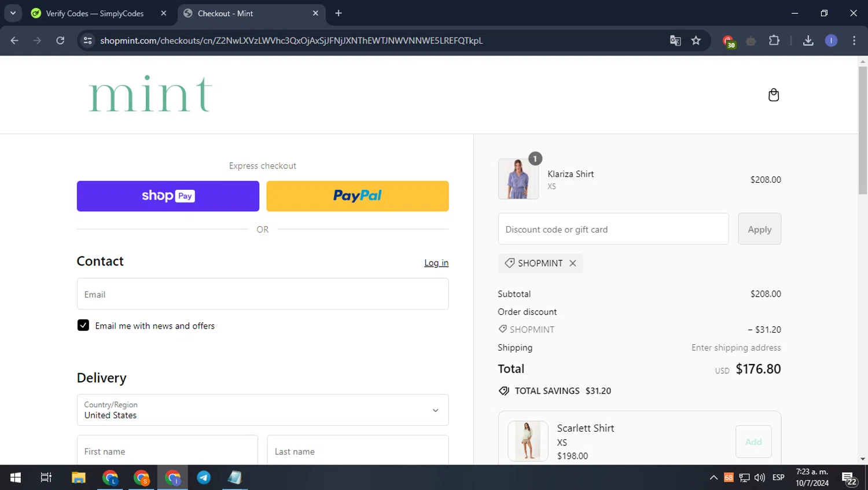Close the Verify Codes — SimplyCodes tab
This screenshot has width=868, height=490.
coord(164,13)
